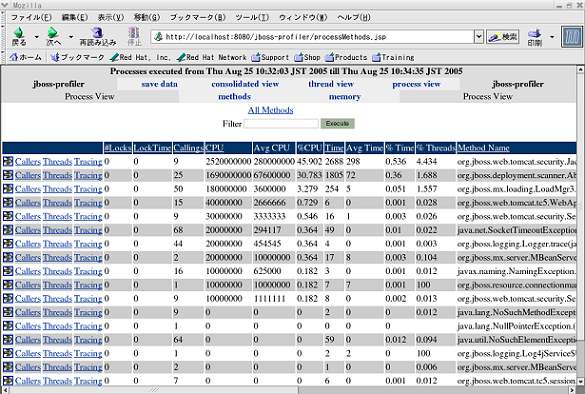Open the ツール(T) menu
The width and height of the screenshot is (585, 394).
click(252, 17)
